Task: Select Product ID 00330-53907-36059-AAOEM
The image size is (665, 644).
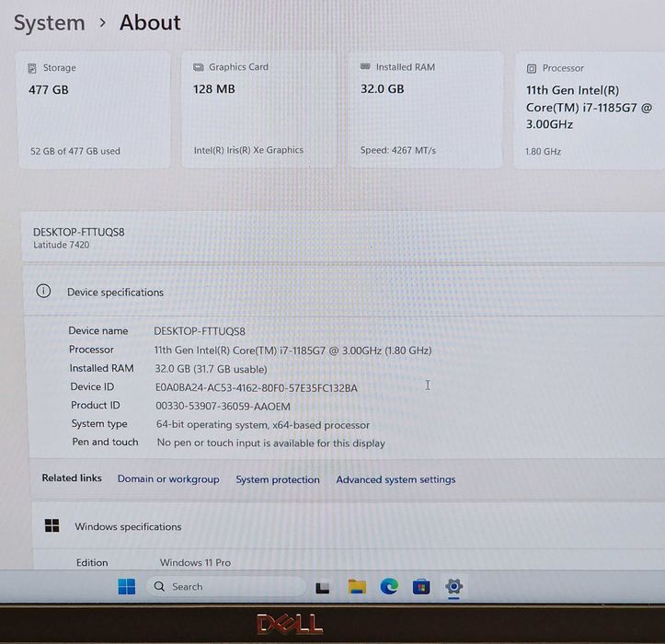Action: point(224,407)
